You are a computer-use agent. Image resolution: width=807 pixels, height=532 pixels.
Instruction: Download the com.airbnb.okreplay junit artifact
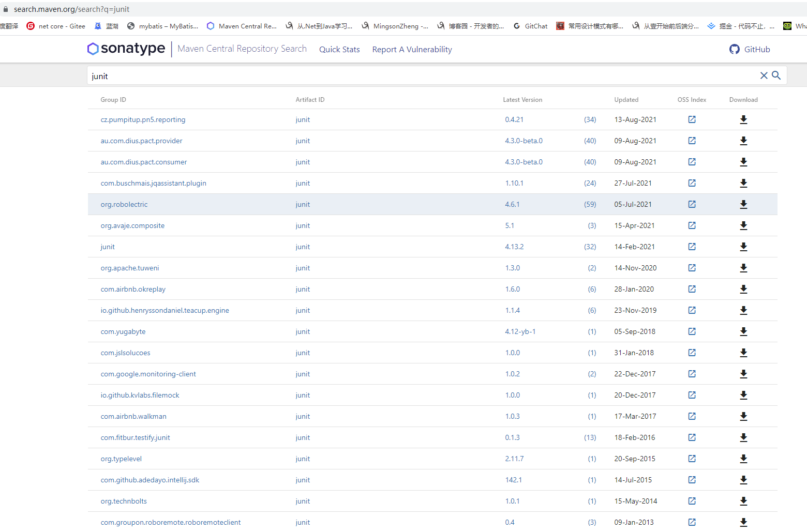(743, 289)
